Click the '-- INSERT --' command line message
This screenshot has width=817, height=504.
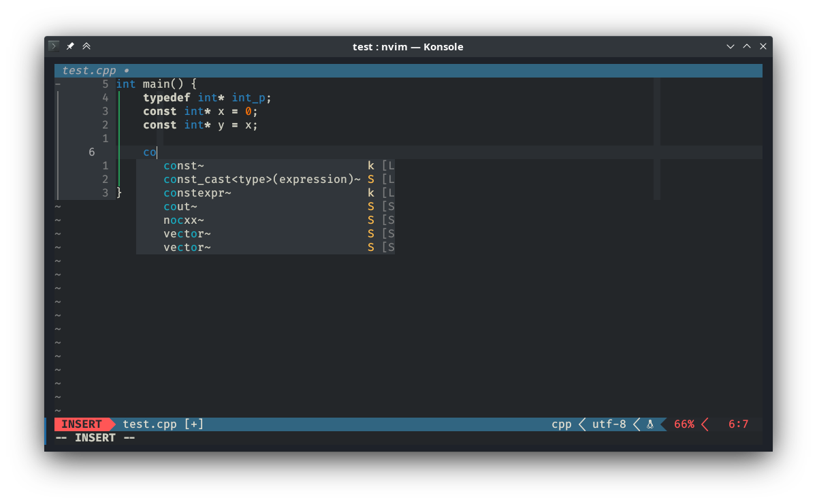tap(95, 438)
